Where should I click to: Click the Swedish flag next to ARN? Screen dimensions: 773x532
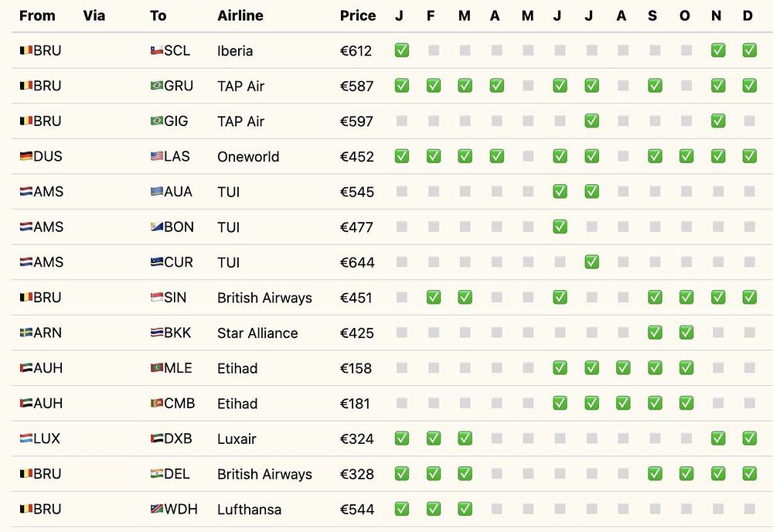26,333
